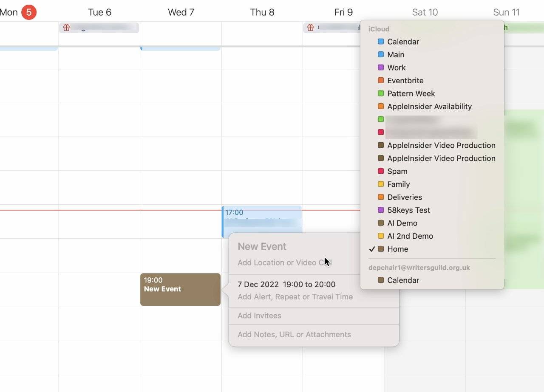Click the orange color square beside Eventbrite
This screenshot has height=392, width=544.
tap(380, 80)
